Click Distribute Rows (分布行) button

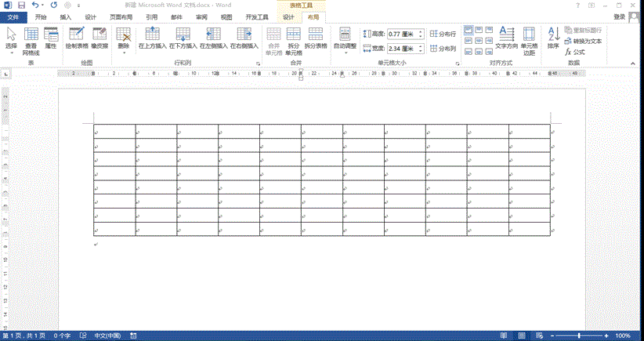click(443, 34)
